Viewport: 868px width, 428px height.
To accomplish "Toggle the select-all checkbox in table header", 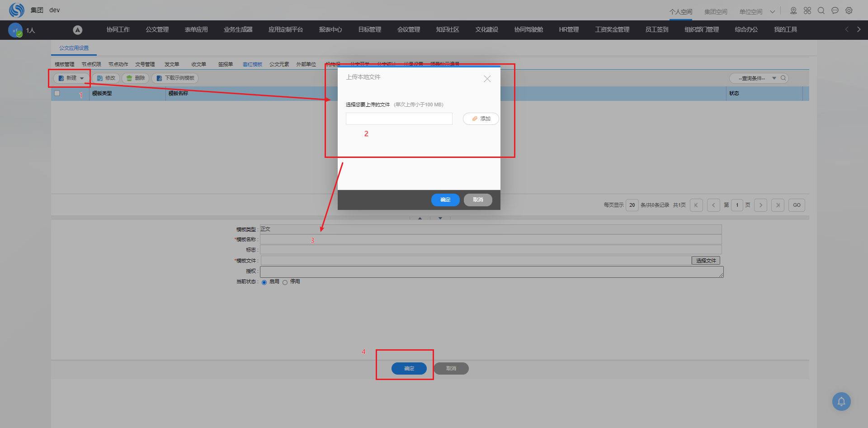I will (57, 93).
